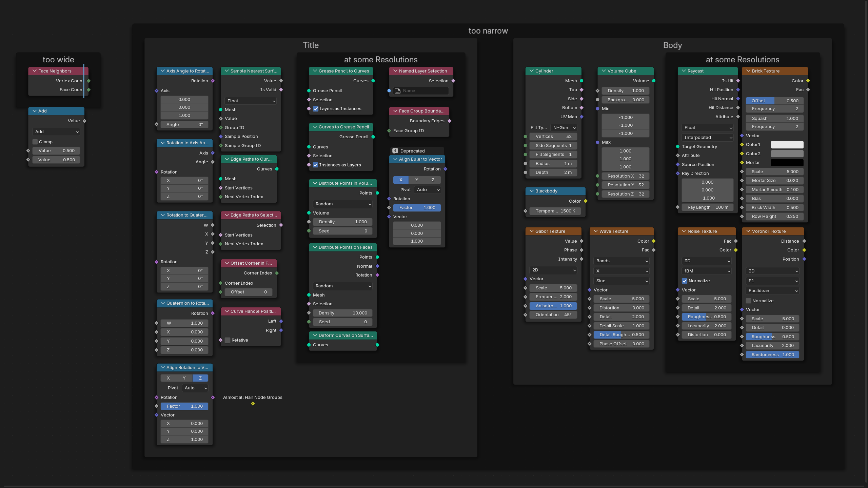Click the Blackbody Color output socket
The image size is (868, 488).
click(586, 201)
